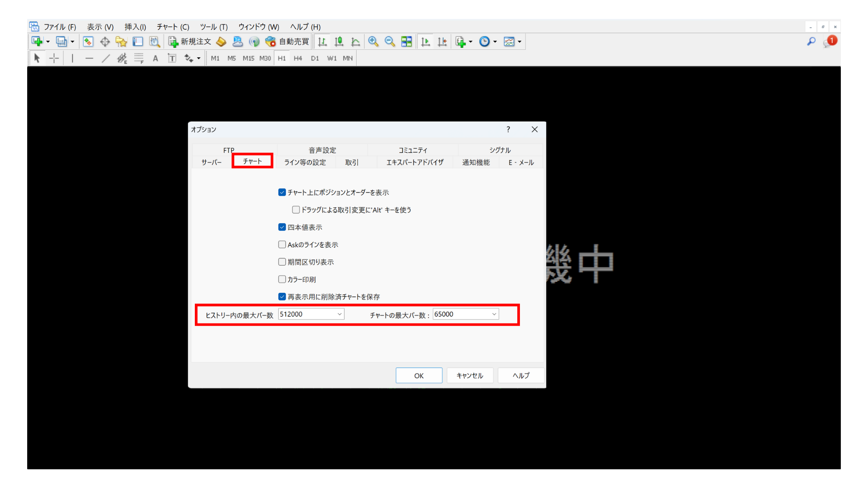
Task: Enable 期間区切り表示 option
Action: click(282, 262)
